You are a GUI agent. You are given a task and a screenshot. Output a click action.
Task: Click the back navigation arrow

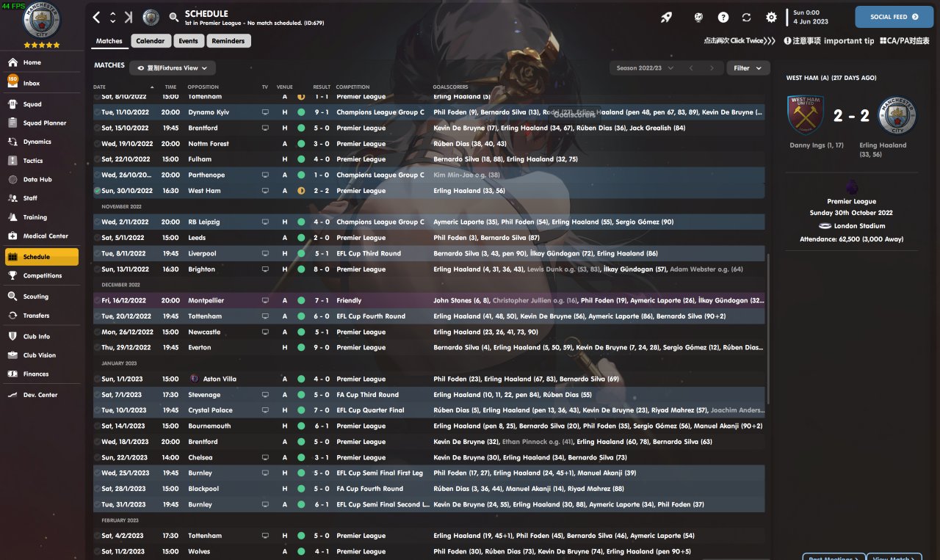coord(97,17)
